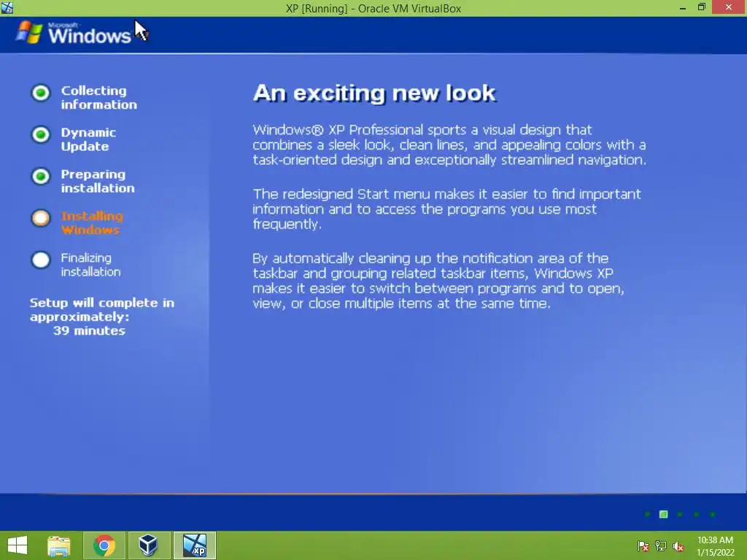Image resolution: width=747 pixels, height=560 pixels.
Task: Minimize the VirtualBox window
Action: (683, 7)
